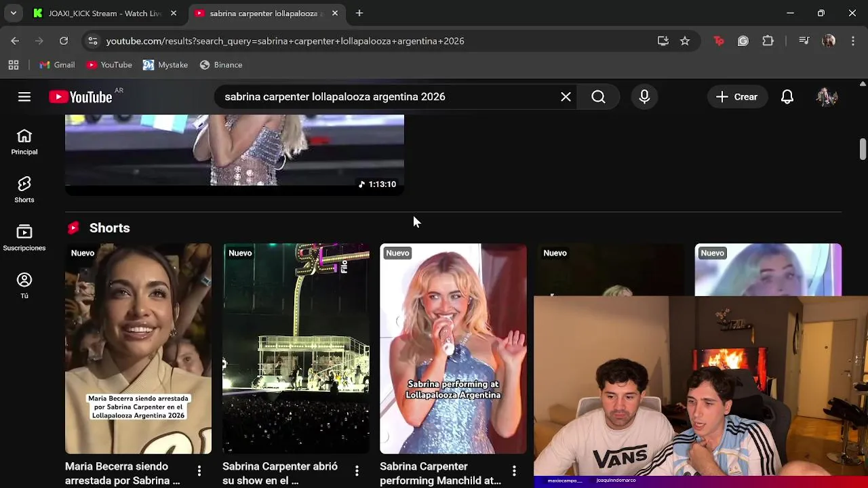View site information icon in address bar

click(x=93, y=41)
